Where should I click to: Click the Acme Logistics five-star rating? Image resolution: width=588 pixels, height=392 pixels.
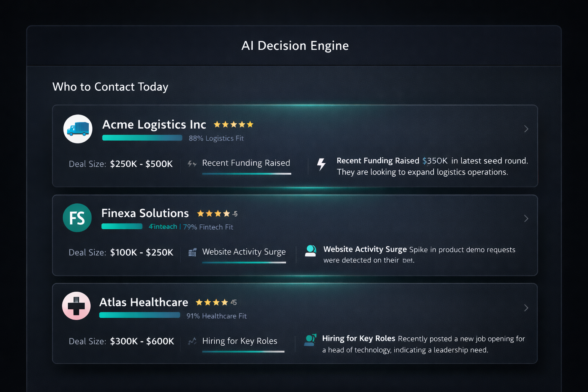[234, 124]
